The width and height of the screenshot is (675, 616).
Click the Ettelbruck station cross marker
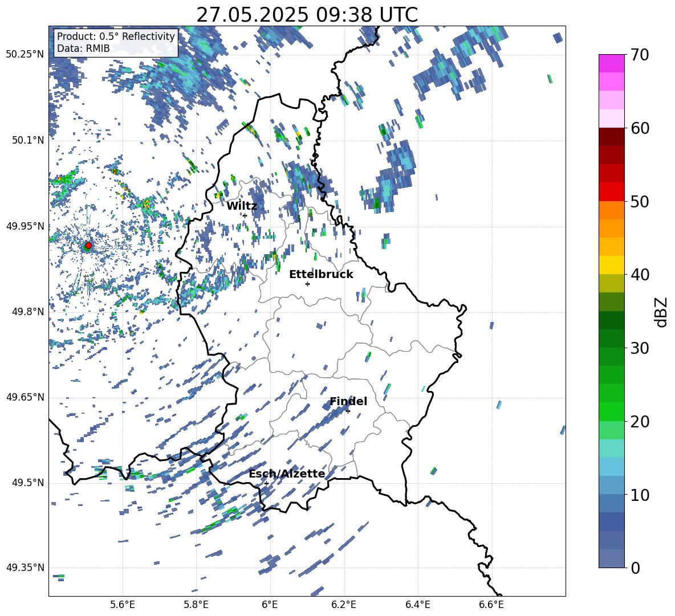point(307,284)
